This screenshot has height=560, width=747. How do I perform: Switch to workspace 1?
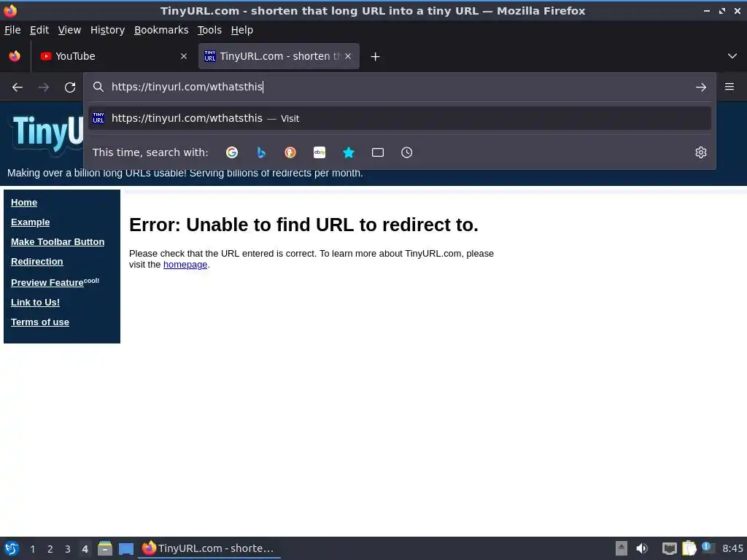click(x=32, y=549)
